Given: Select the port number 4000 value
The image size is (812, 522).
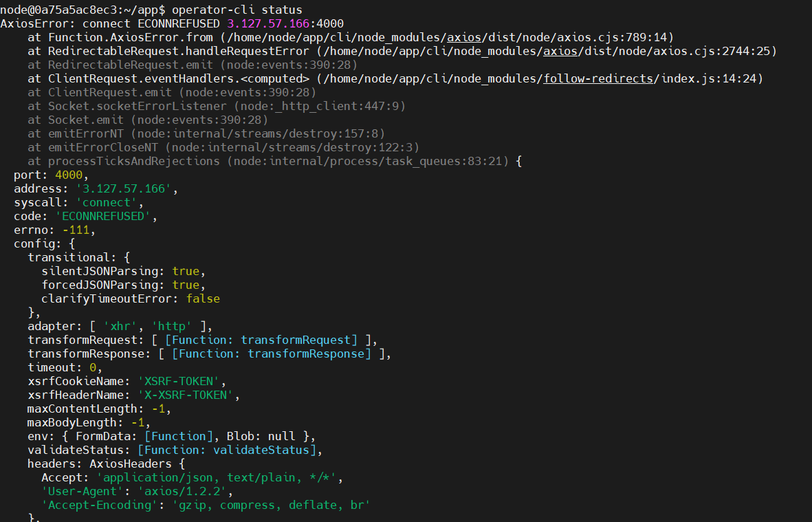Looking at the screenshot, I should 68,175.
